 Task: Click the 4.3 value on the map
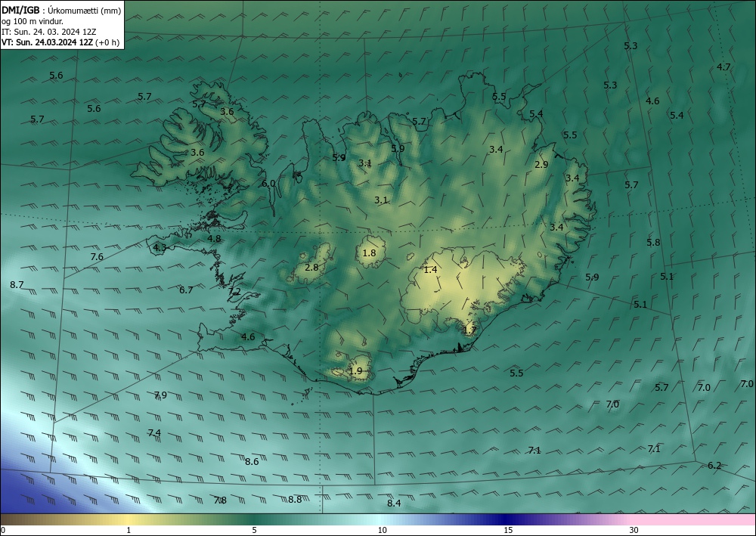pos(159,248)
